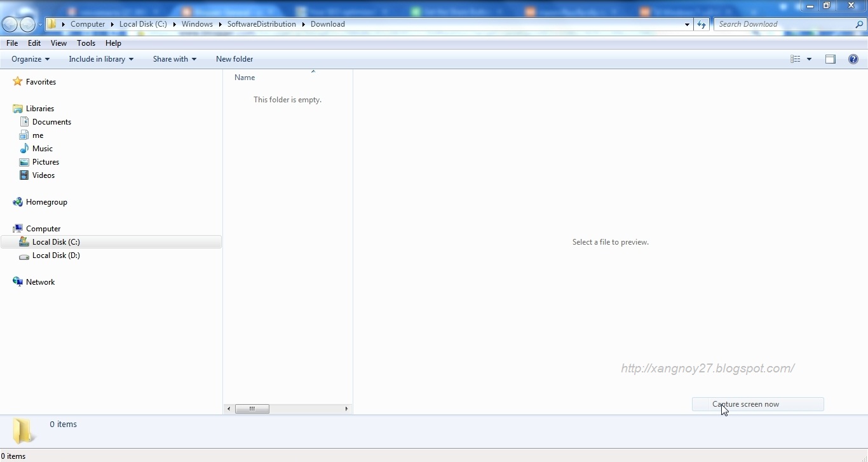The width and height of the screenshot is (868, 462).
Task: Click the Search Download input field
Action: (784, 24)
